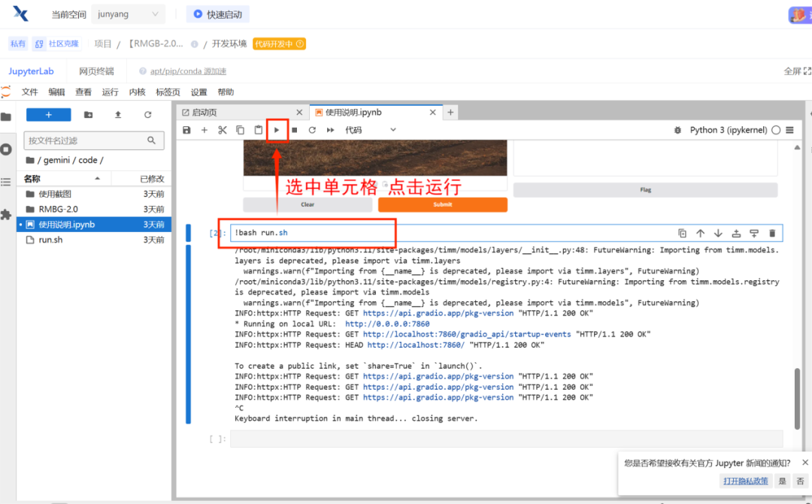Copy the selected cell from the notebook toolbar
Image resolution: width=812 pixels, height=504 pixels.
241,130
